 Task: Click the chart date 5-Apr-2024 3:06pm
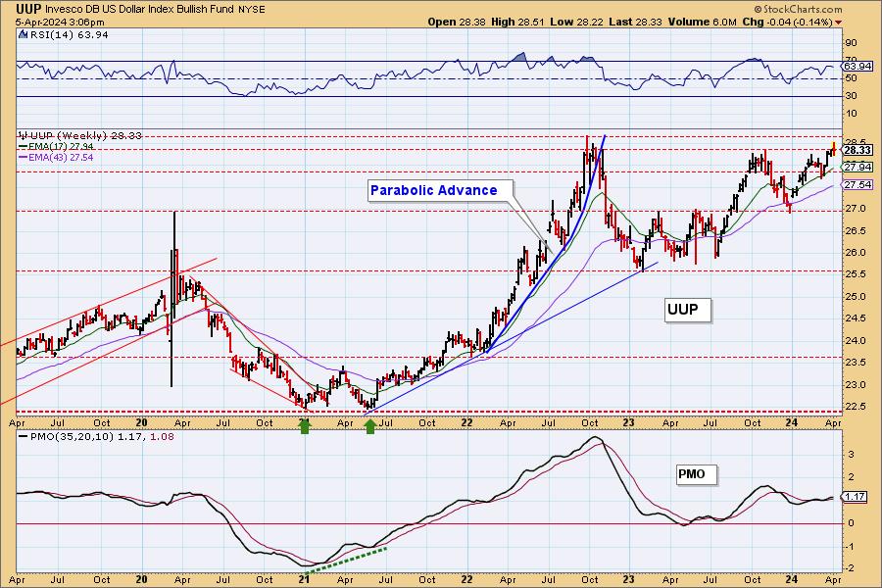[60, 22]
